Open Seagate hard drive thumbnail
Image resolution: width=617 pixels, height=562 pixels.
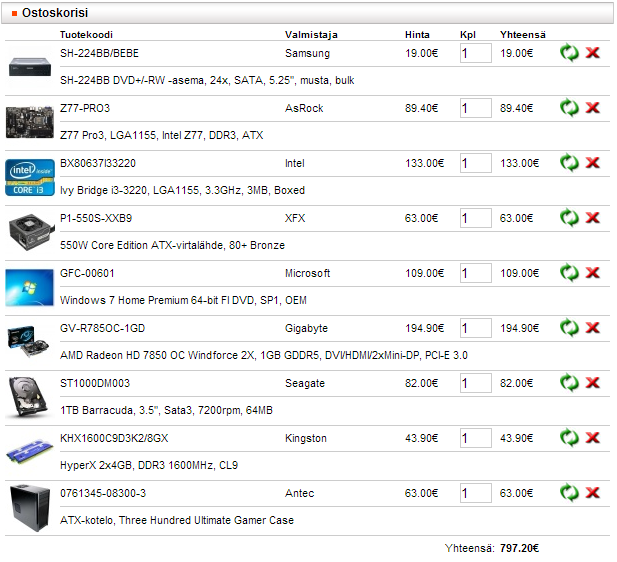(x=28, y=397)
